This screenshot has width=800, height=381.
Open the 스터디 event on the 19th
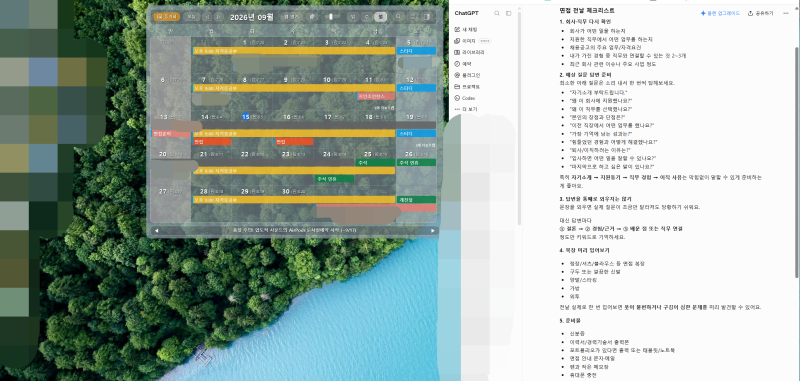click(417, 134)
